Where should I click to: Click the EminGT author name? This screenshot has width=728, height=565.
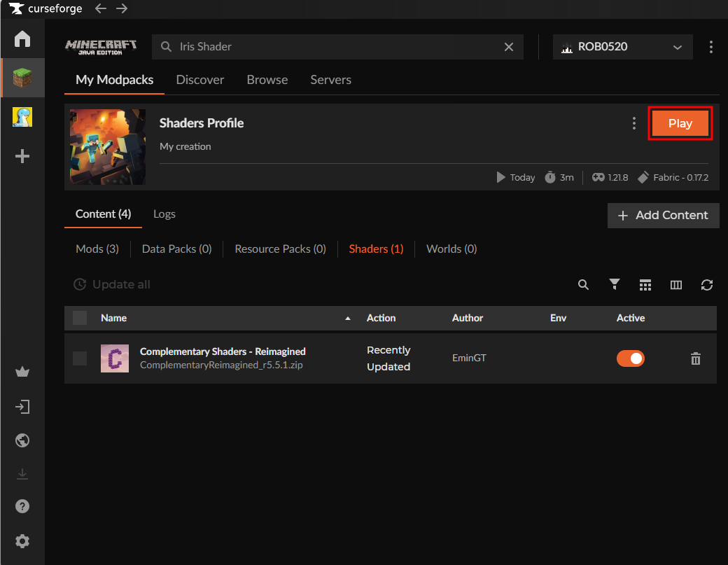click(469, 358)
